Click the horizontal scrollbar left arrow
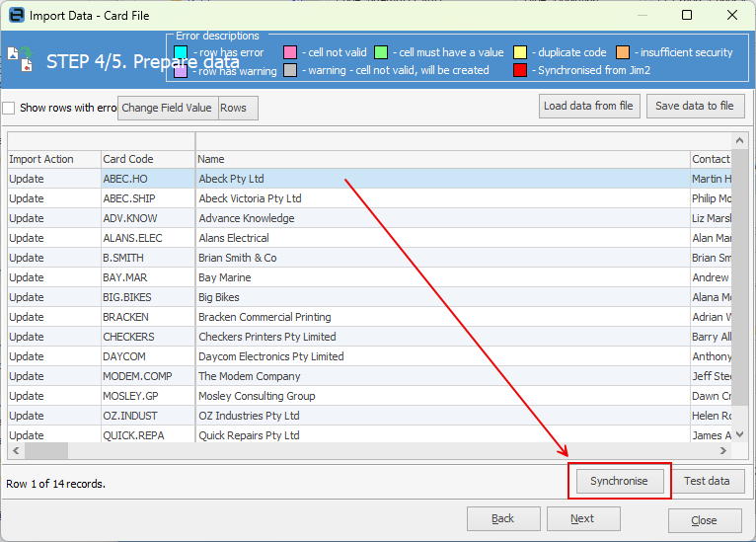The height and width of the screenshot is (542, 756). coord(16,451)
